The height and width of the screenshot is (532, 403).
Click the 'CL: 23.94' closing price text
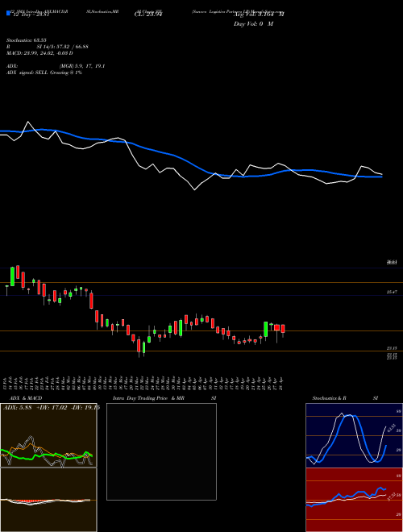[148, 15]
